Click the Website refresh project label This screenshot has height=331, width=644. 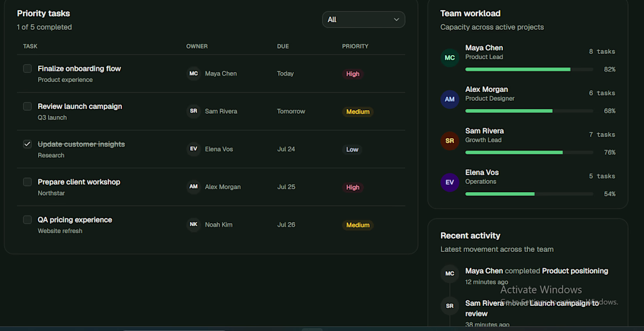click(60, 231)
